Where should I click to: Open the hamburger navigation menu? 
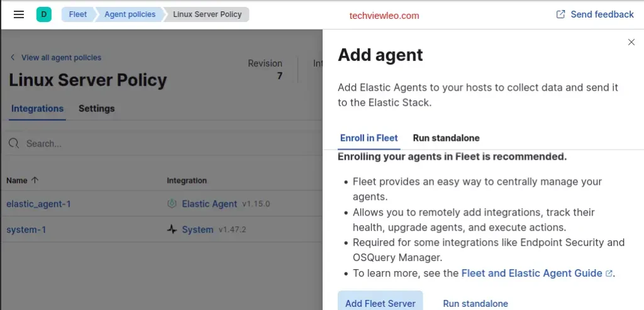click(x=19, y=14)
